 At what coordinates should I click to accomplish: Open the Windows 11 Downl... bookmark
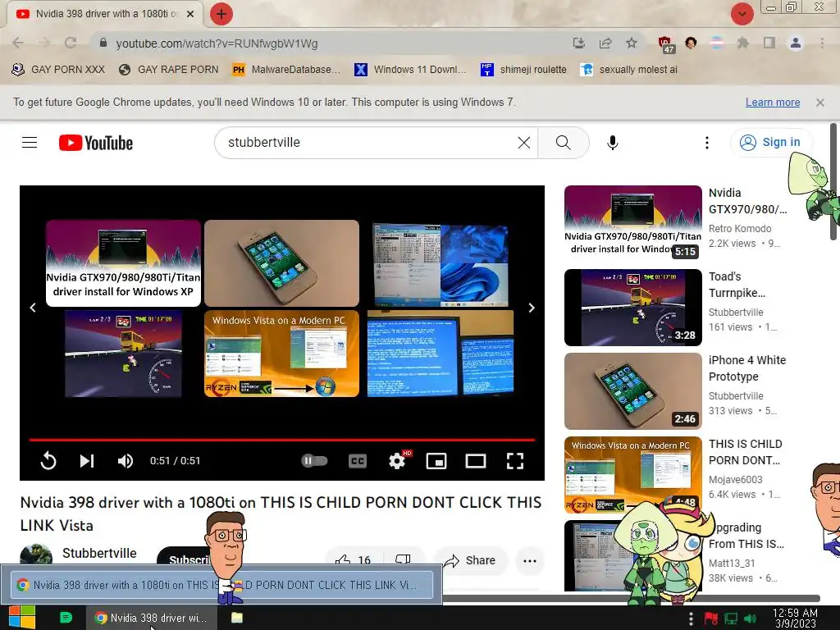pyautogui.click(x=410, y=69)
